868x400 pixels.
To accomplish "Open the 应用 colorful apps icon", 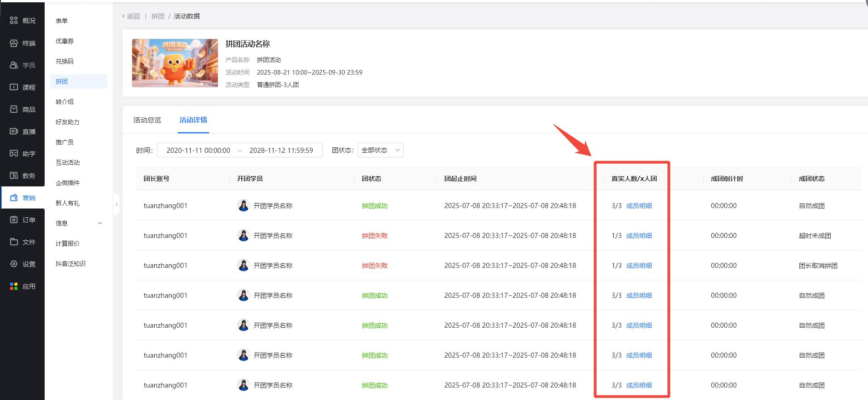I will pyautogui.click(x=14, y=286).
